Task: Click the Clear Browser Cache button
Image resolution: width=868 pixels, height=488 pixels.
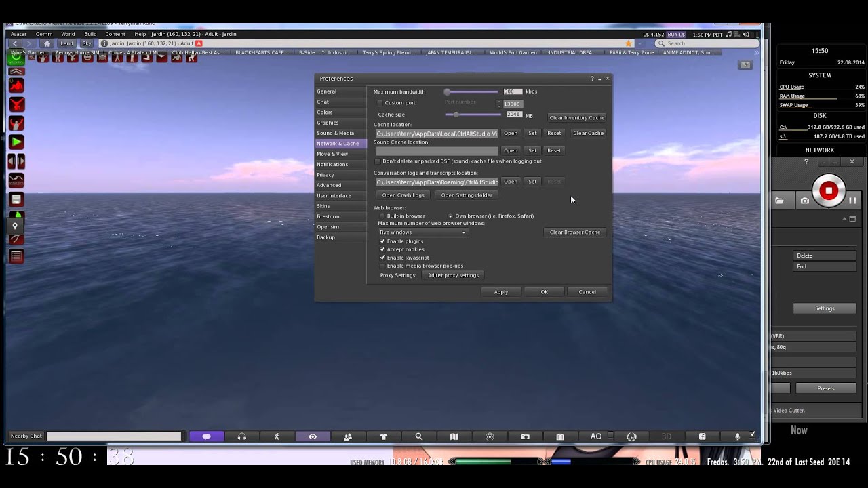Action: [x=574, y=232]
